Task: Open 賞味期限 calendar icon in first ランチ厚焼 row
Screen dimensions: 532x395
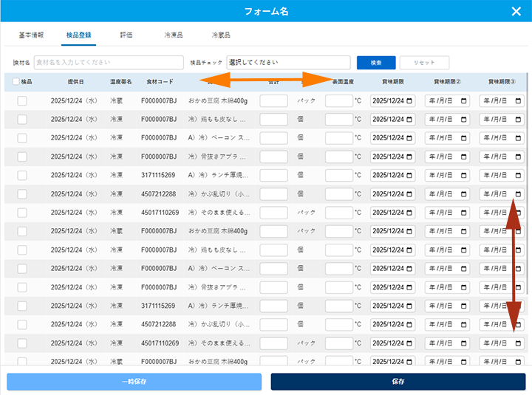Action: (409, 175)
